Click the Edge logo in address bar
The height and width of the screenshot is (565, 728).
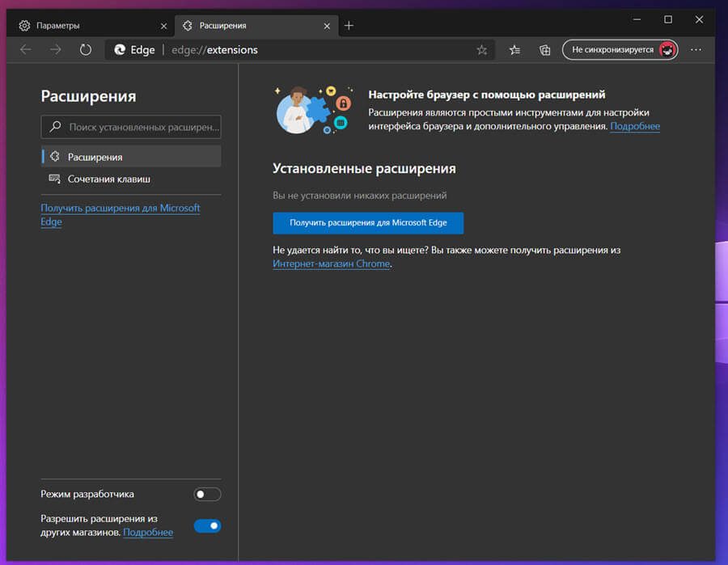click(120, 49)
